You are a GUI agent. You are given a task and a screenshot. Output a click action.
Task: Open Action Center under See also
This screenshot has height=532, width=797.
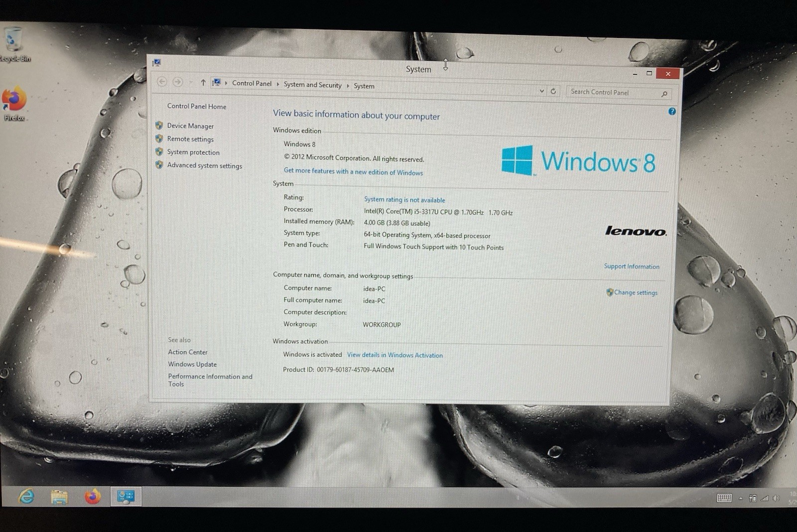click(187, 352)
